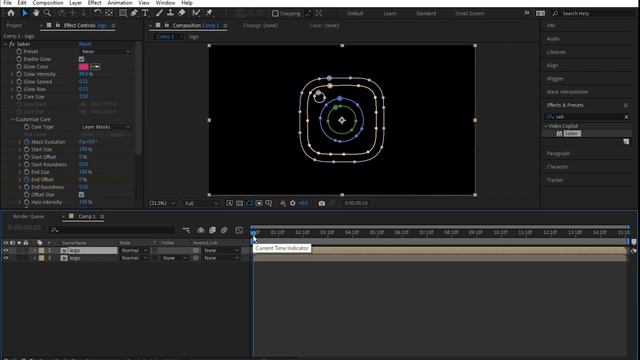Select the Rotation tool
The image size is (640, 360).
click(97, 13)
